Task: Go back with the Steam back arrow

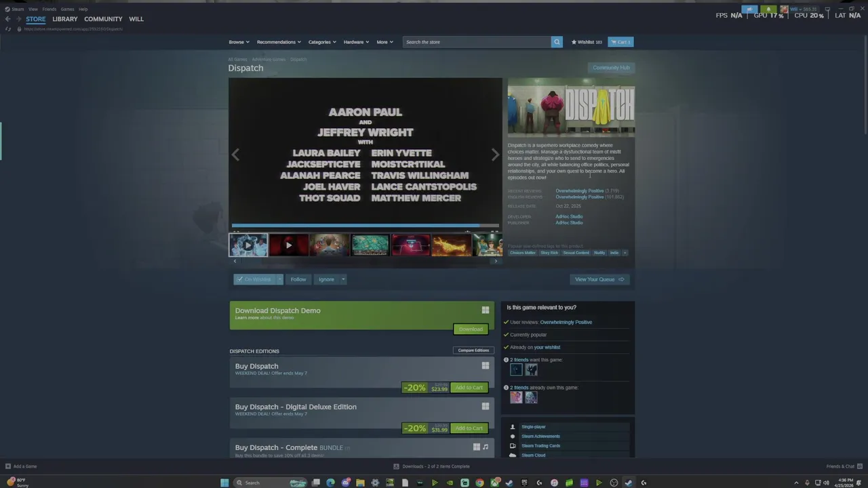Action: pos(7,19)
